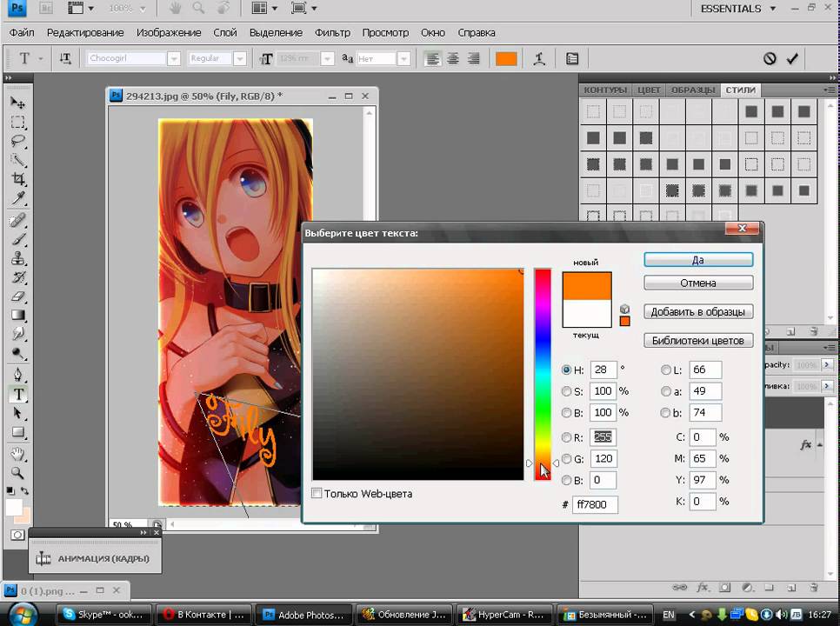
Task: Click the vertical hue slider strip
Action: pos(542,375)
